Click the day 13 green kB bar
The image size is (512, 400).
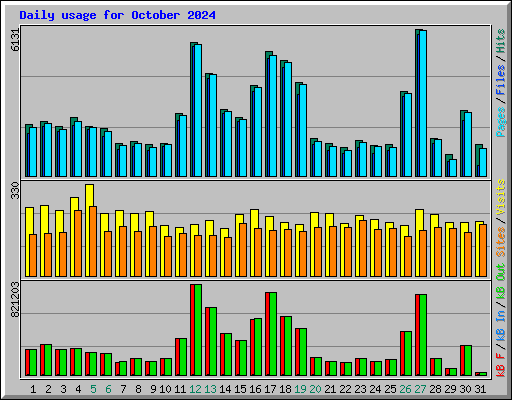point(213,342)
